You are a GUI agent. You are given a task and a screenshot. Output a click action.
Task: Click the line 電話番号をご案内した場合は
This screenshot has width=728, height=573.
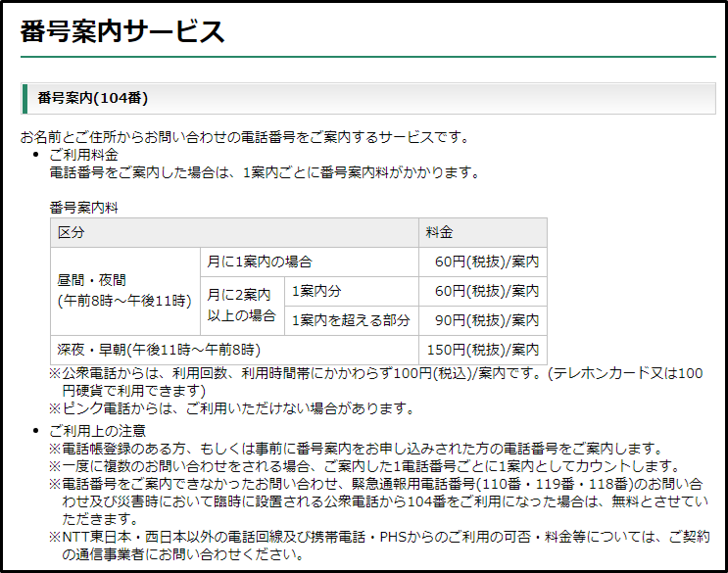[265, 172]
